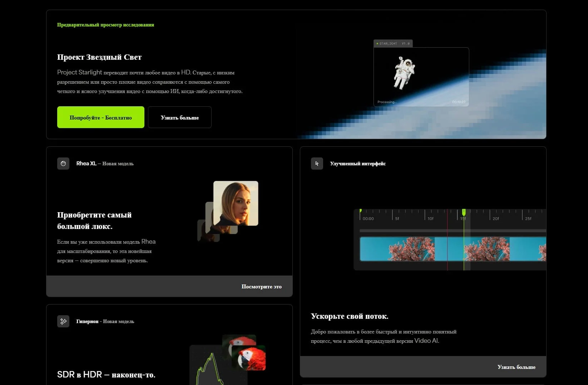588x385 pixels.
Task: Click the green start marker at 00:00
Action: tap(360, 211)
